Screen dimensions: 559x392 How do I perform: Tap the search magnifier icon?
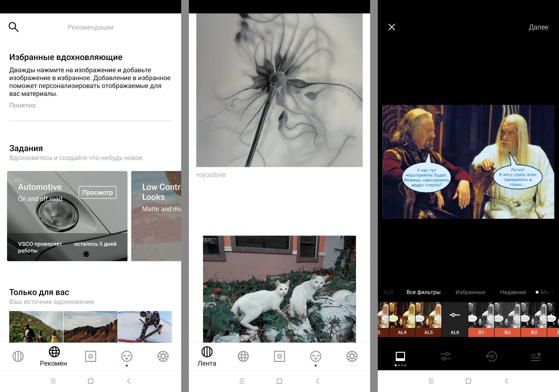pyautogui.click(x=14, y=27)
